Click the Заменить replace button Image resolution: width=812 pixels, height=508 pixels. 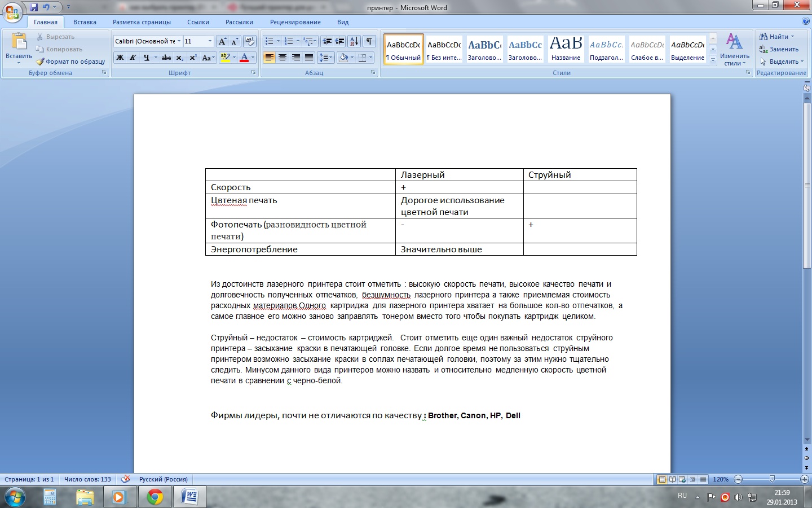pyautogui.click(x=779, y=49)
